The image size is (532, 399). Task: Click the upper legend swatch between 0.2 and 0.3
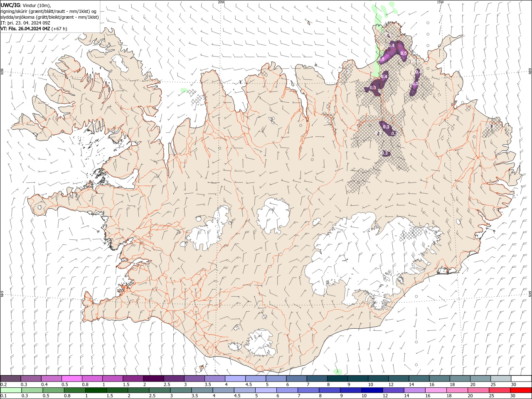coord(10,378)
